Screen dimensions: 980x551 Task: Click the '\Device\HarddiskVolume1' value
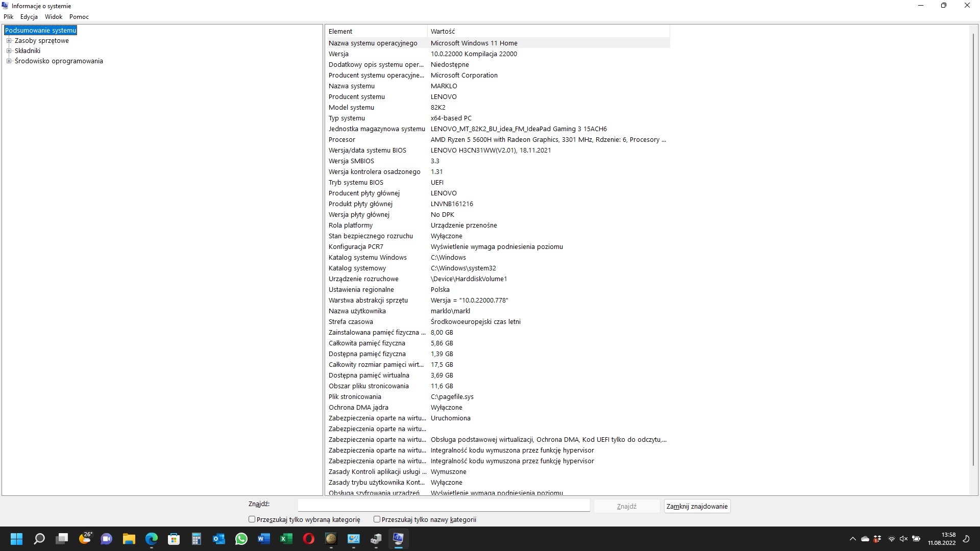(x=469, y=279)
